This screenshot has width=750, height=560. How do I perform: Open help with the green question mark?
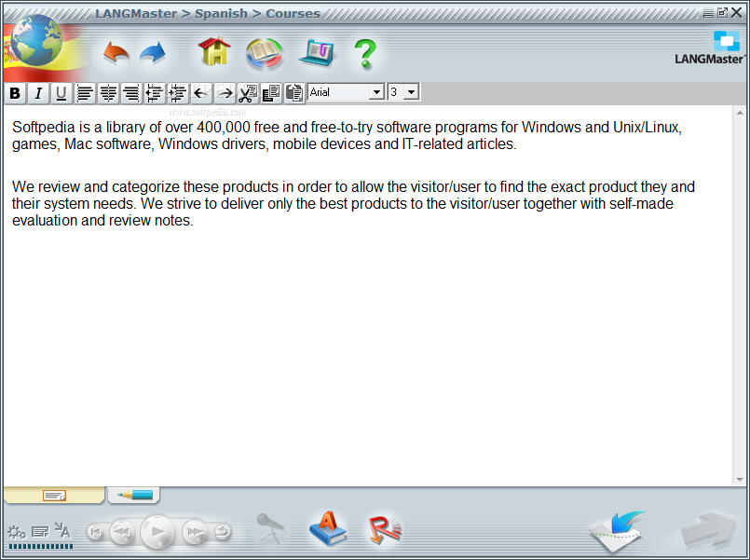[x=365, y=54]
